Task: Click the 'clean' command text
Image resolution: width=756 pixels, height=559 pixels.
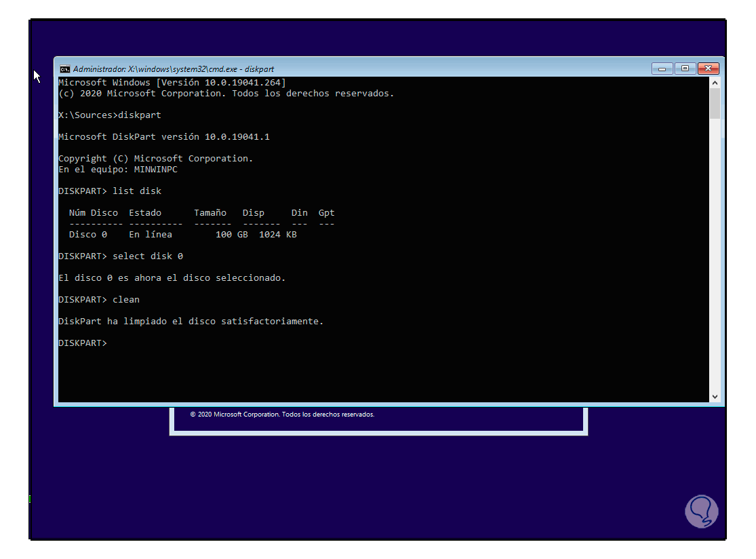Action: tap(125, 299)
